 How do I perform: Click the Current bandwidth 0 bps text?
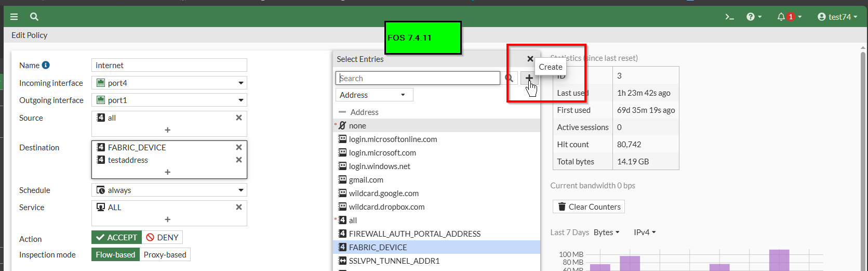(593, 185)
